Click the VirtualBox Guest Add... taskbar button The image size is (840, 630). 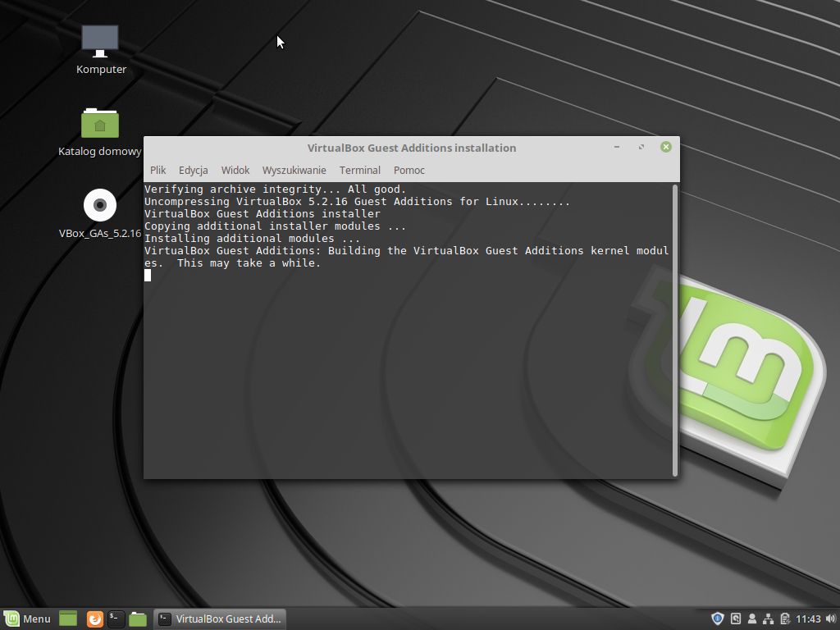(220, 619)
